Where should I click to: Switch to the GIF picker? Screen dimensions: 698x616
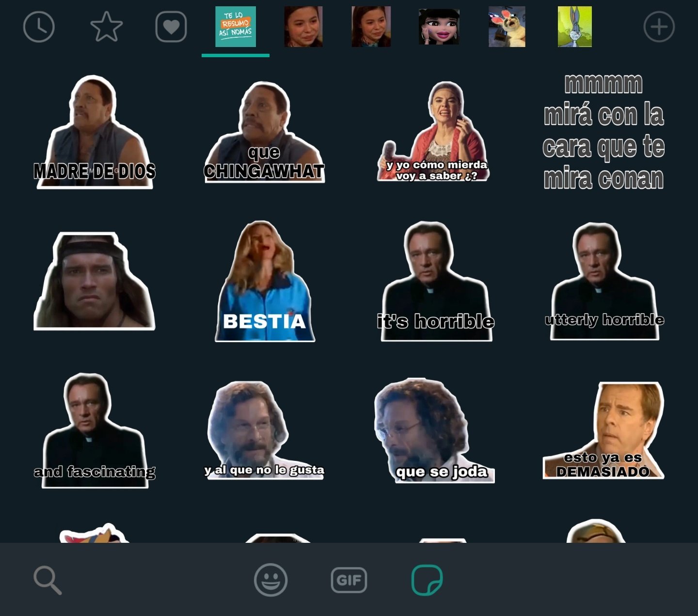tap(349, 580)
